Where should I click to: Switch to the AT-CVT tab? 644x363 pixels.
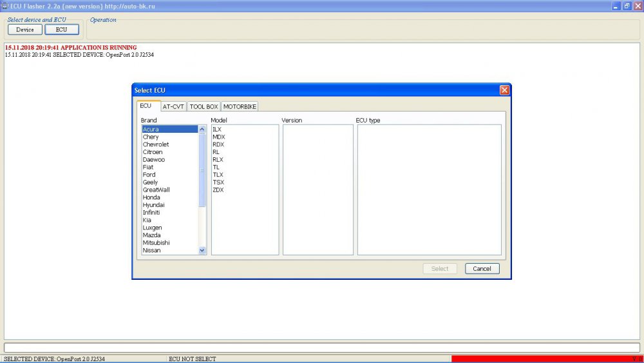tap(173, 106)
